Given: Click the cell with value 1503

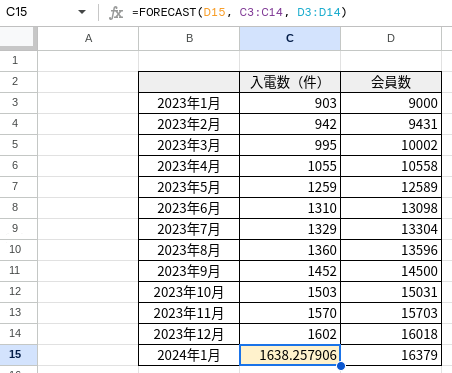Looking at the screenshot, I should coord(290,292).
